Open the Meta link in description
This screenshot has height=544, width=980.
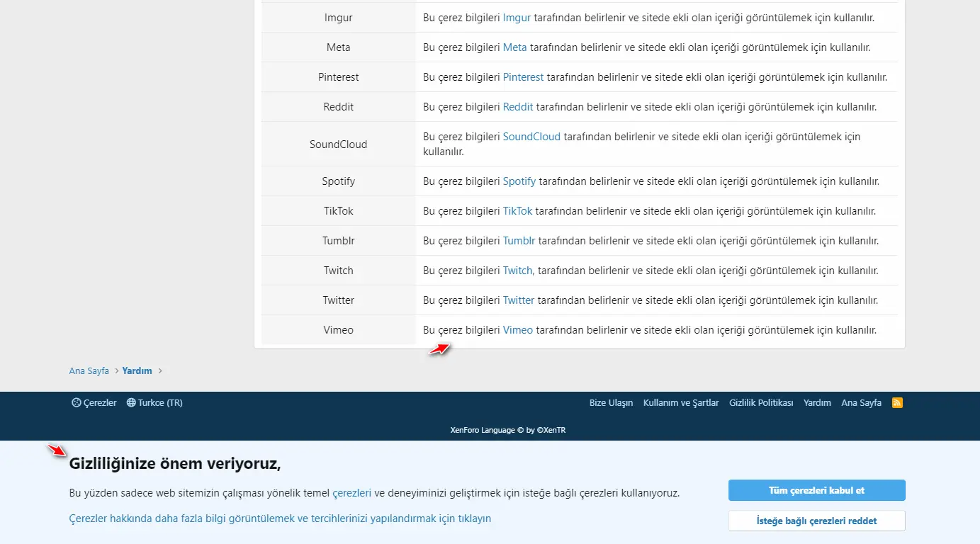pyautogui.click(x=515, y=47)
